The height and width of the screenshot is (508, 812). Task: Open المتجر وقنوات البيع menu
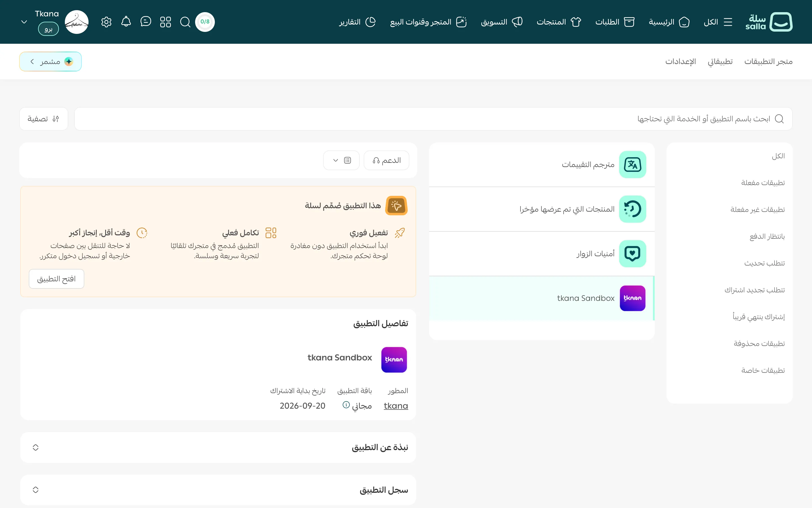pos(429,22)
